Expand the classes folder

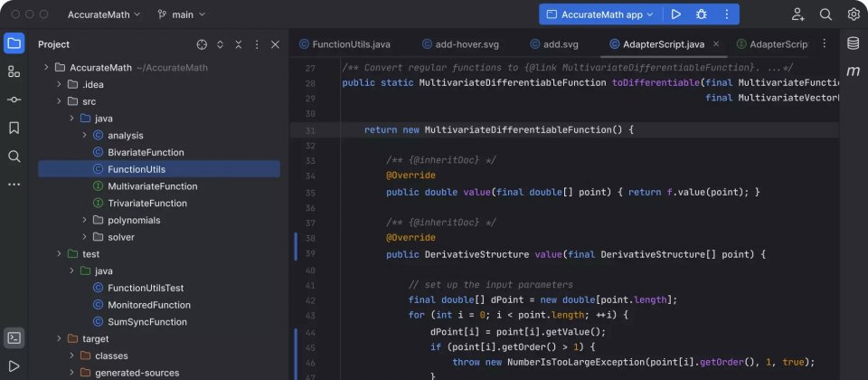coord(71,356)
